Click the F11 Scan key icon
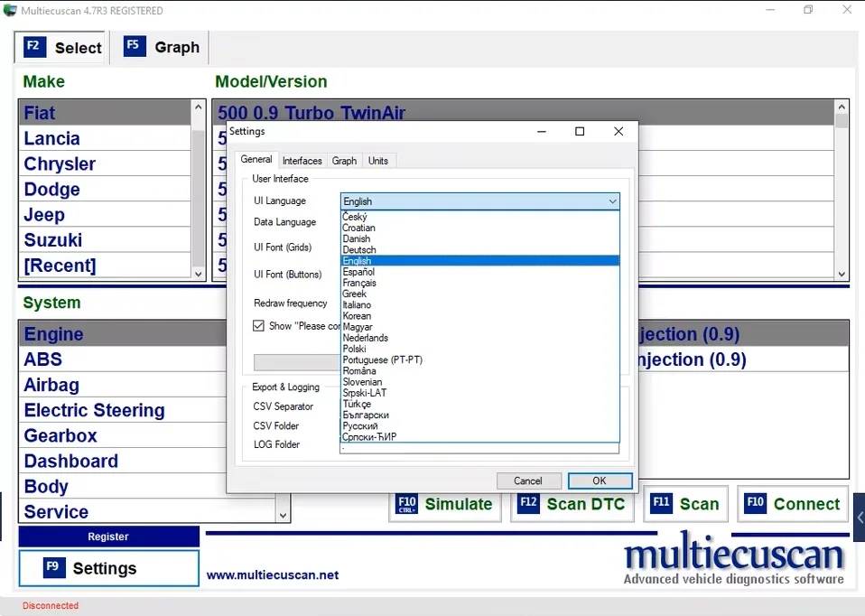Viewport: 865px width, 616px height. click(661, 504)
